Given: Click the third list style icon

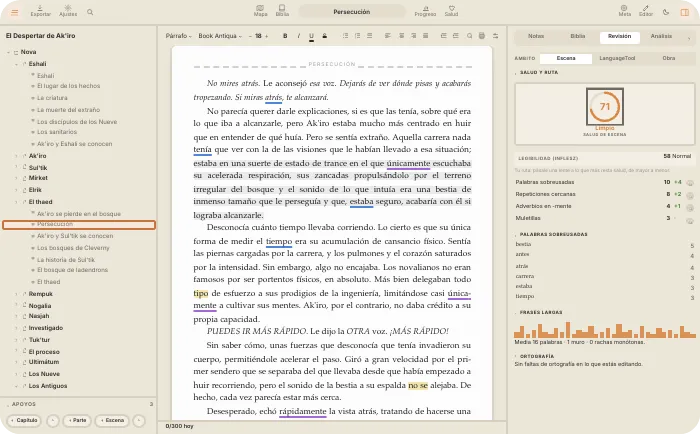Looking at the screenshot, I should (370, 36).
